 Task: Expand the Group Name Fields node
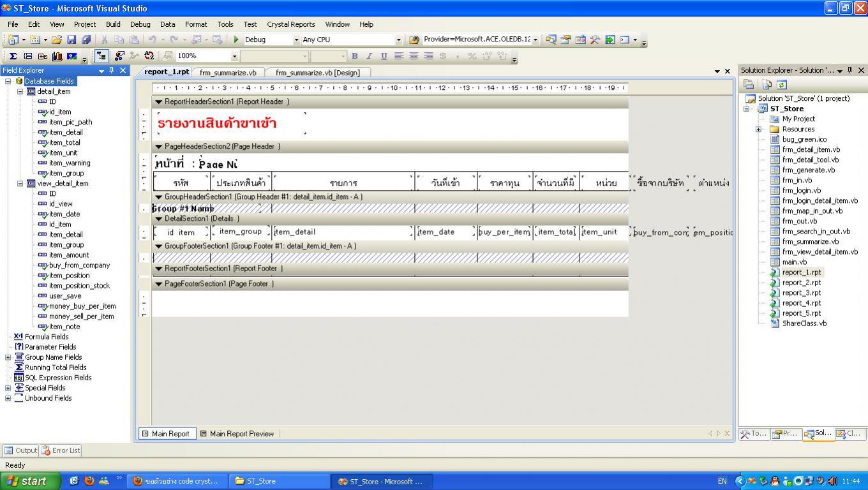coord(8,357)
